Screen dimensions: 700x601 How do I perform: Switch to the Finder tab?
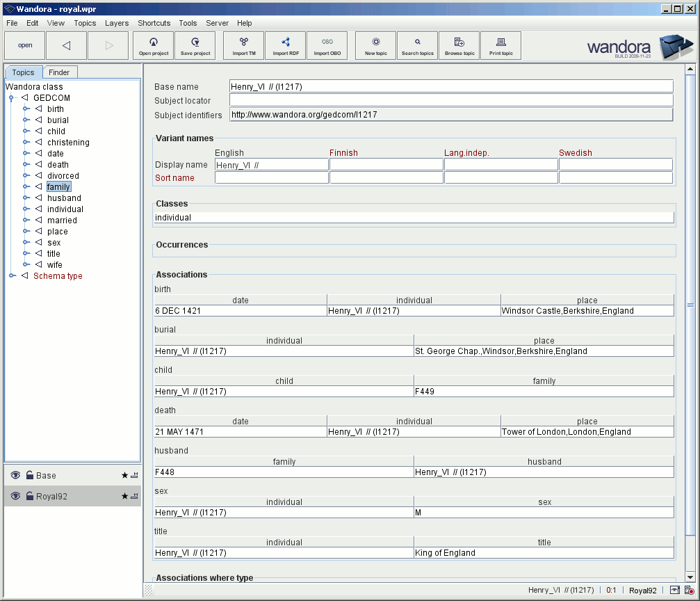click(59, 72)
